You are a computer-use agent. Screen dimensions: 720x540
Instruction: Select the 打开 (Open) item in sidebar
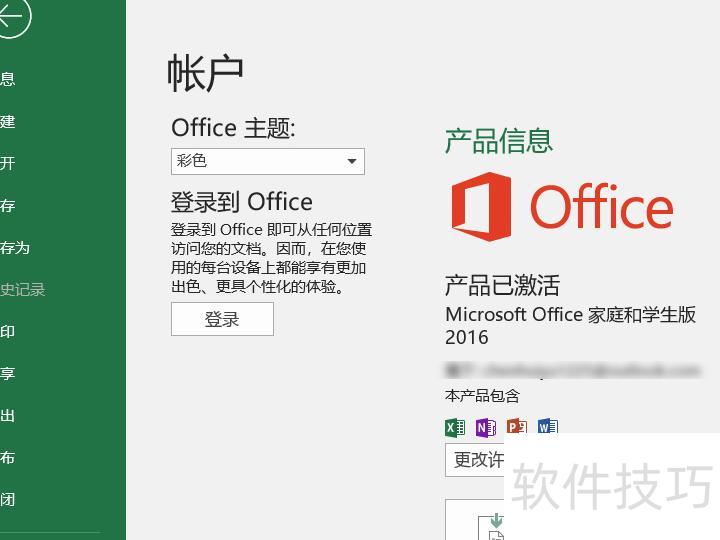pos(8,163)
